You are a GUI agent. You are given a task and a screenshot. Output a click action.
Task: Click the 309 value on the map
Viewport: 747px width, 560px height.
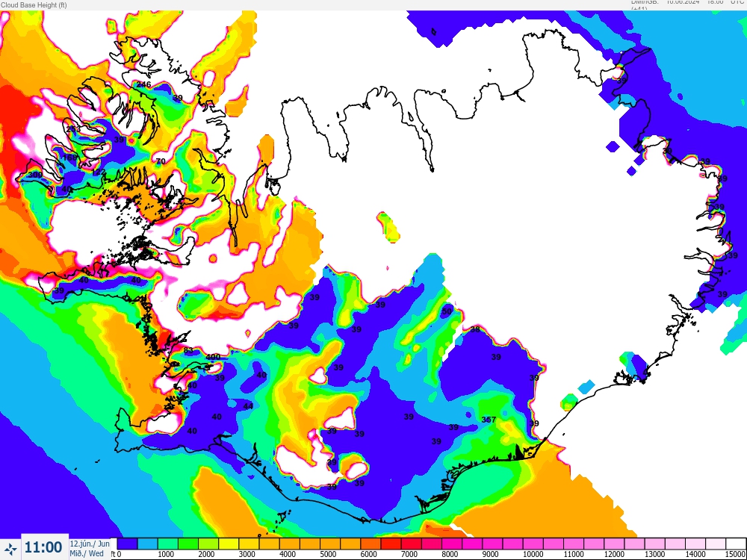(35, 175)
